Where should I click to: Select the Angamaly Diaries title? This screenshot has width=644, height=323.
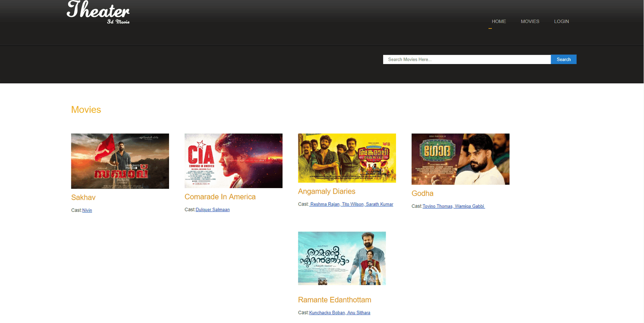click(326, 191)
